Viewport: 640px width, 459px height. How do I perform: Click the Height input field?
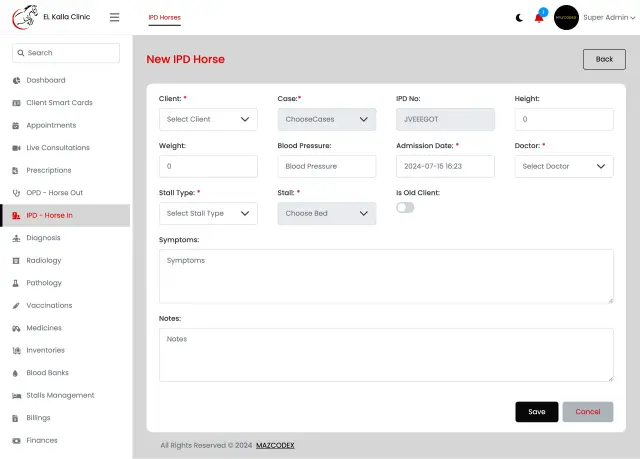tap(564, 120)
